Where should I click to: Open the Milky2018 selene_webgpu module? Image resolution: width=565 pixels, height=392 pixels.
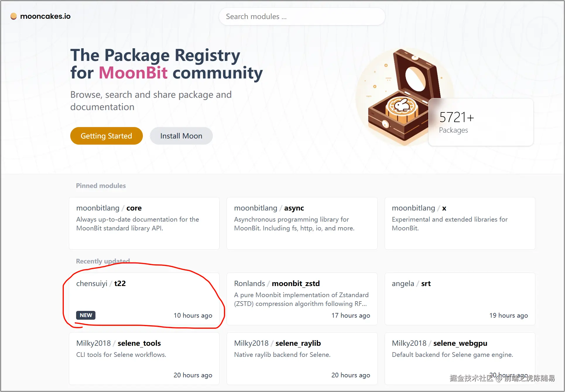pos(460,358)
